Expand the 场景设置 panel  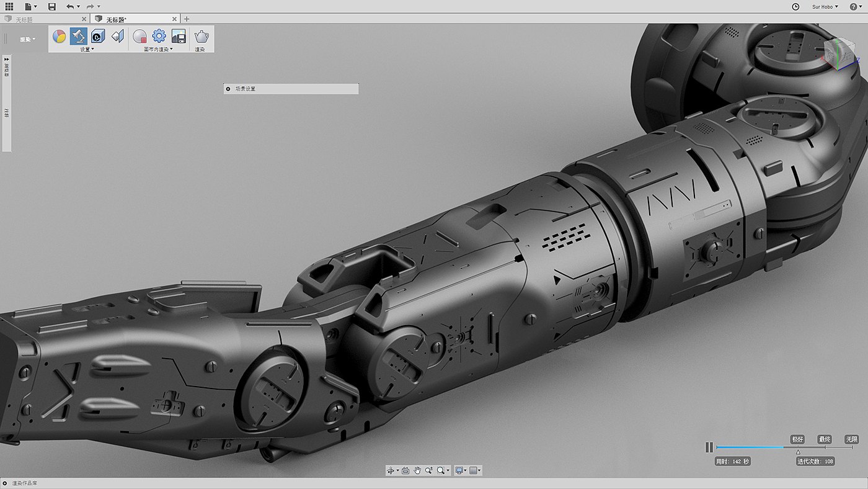pyautogui.click(x=228, y=89)
